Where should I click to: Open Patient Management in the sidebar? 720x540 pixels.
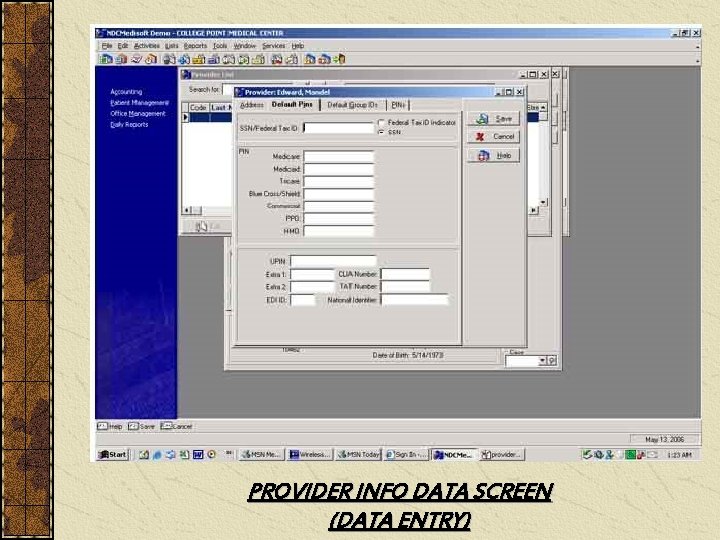point(139,103)
